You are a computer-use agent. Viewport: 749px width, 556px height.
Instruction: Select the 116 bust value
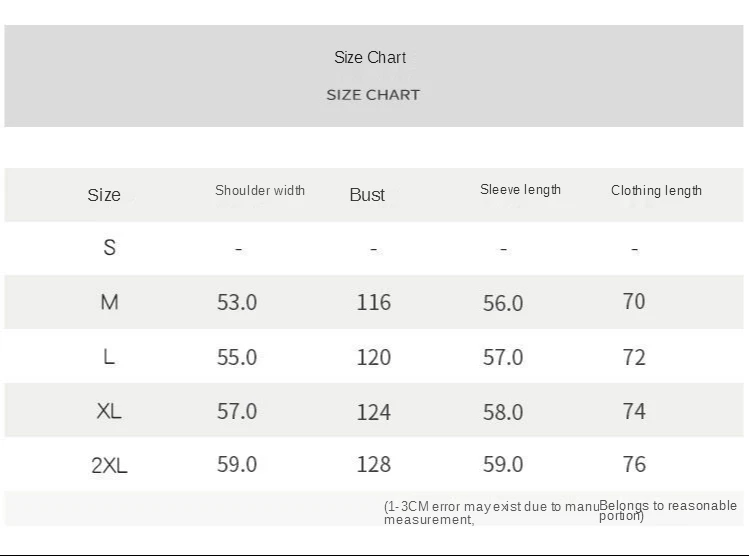tap(374, 302)
